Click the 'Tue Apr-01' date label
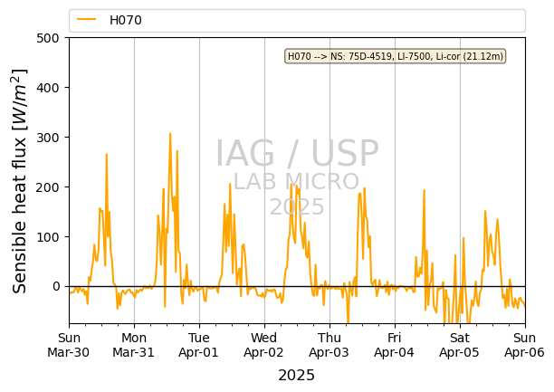Image resolution: width=554 pixels, height=392 pixels. [x=199, y=345]
